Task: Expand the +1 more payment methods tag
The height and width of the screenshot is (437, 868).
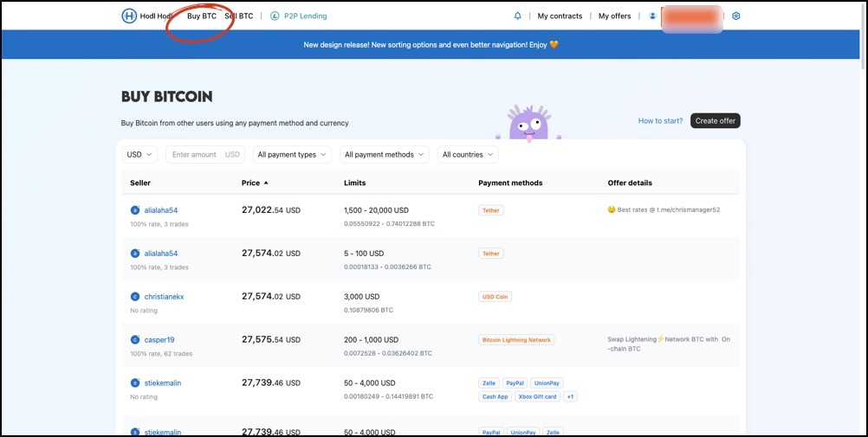Action: [570, 396]
